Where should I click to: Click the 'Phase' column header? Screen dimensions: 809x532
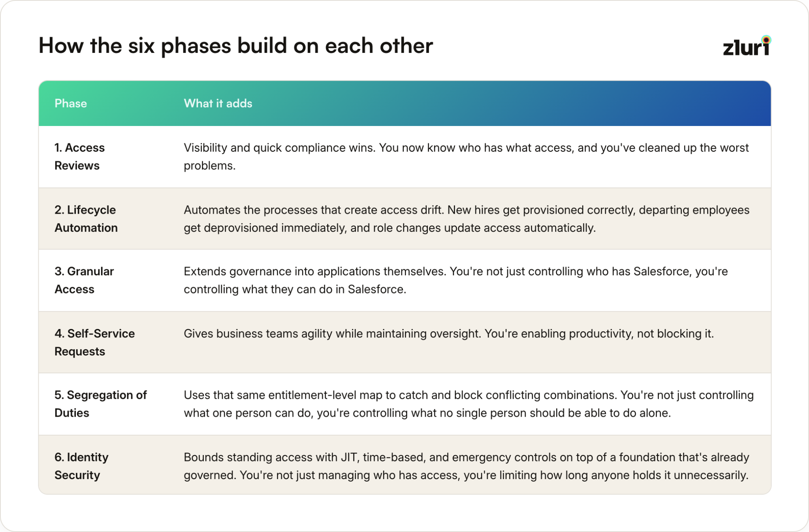point(71,103)
